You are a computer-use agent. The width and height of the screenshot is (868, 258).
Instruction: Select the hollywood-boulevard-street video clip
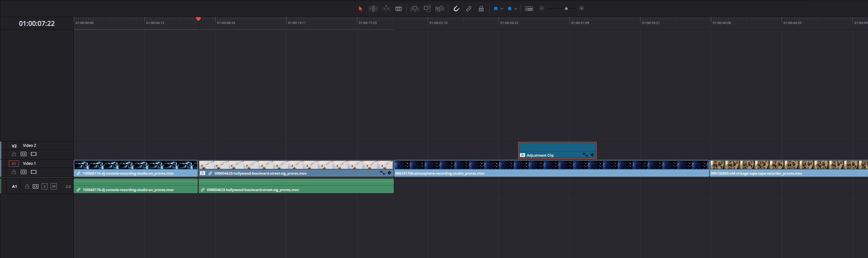296,168
